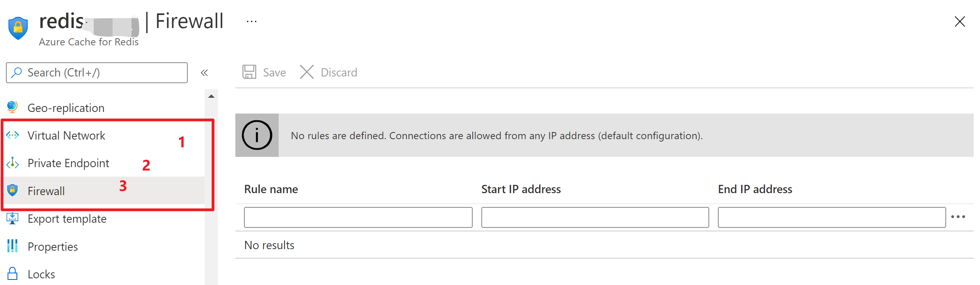Screen dimensions: 980x285
Task: Click the Virtual Network icon in sidebar
Action: click(13, 135)
